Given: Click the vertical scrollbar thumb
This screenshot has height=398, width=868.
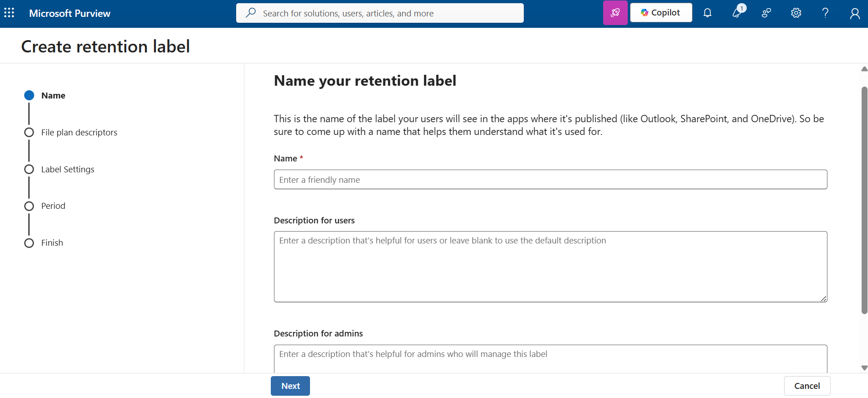Looking at the screenshot, I should click(864, 200).
